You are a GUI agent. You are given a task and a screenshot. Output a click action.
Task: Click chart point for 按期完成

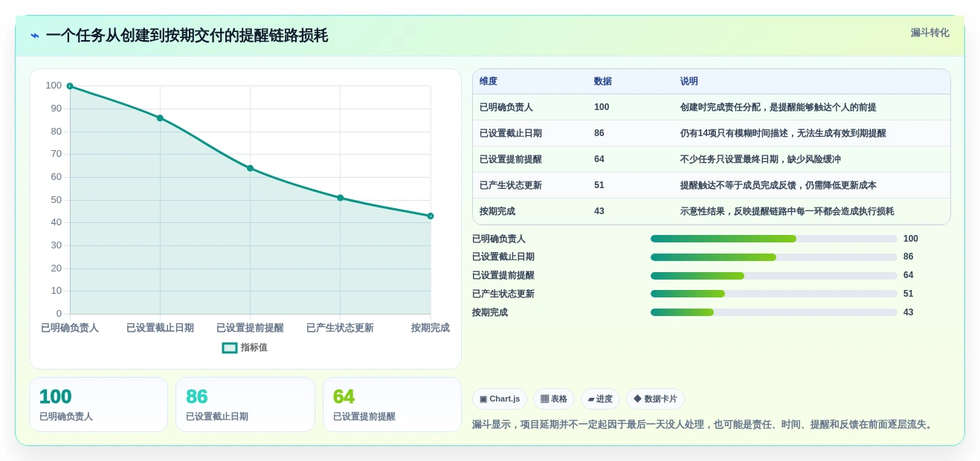pyautogui.click(x=431, y=216)
